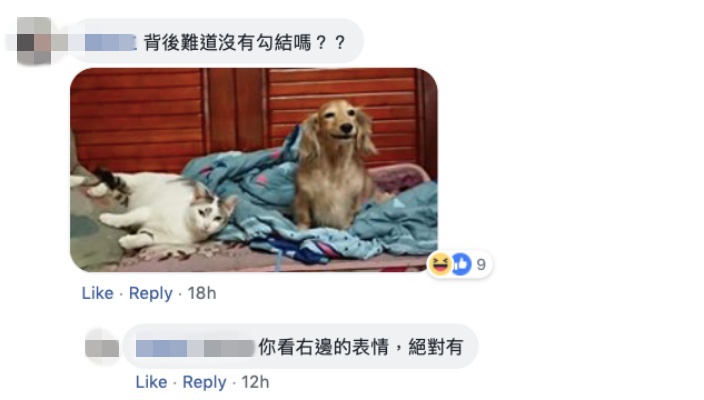
Task: Click the cat's striped tail in photo
Action: tap(111, 183)
